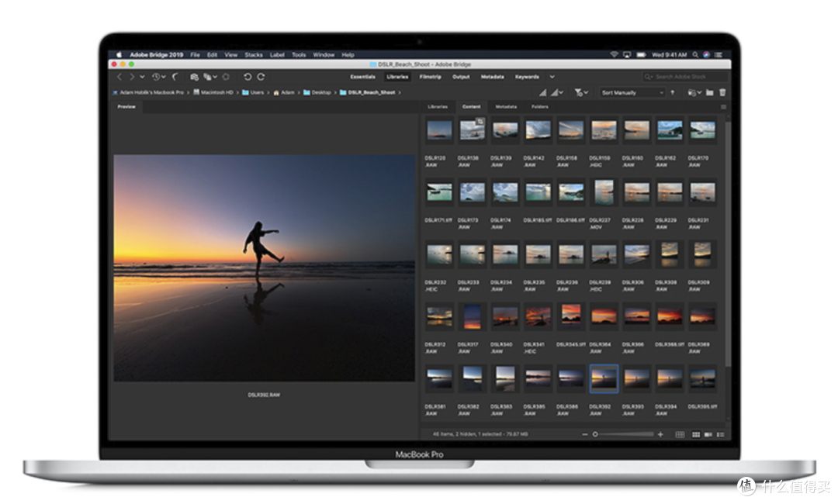The width and height of the screenshot is (838, 504).
Task: Open macOS Notification Center icon
Action: pos(719,54)
